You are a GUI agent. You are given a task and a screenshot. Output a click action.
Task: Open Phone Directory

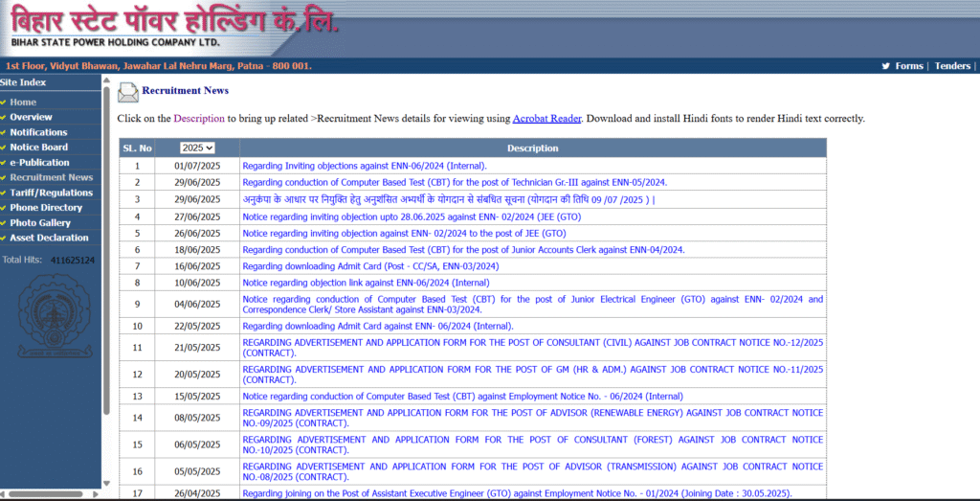pyautogui.click(x=46, y=208)
